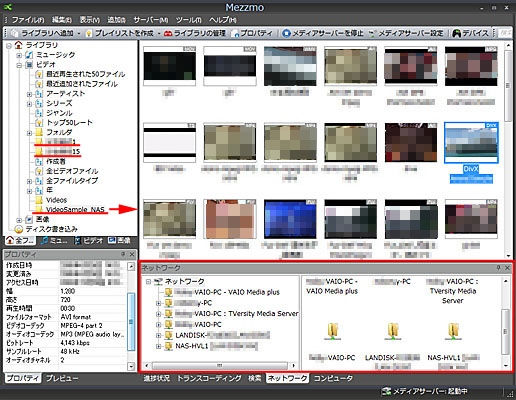The width and height of the screenshot is (516, 400).
Task: Select 作成者 in the library tree
Action: coord(56,161)
